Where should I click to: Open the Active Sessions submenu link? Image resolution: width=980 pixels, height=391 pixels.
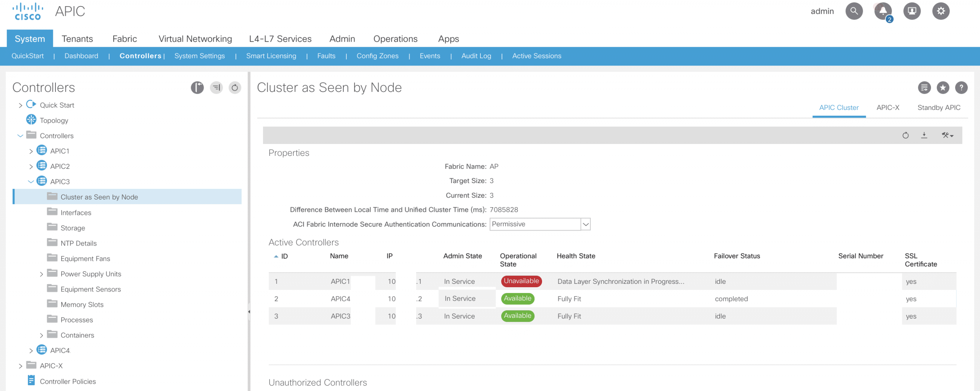tap(537, 56)
